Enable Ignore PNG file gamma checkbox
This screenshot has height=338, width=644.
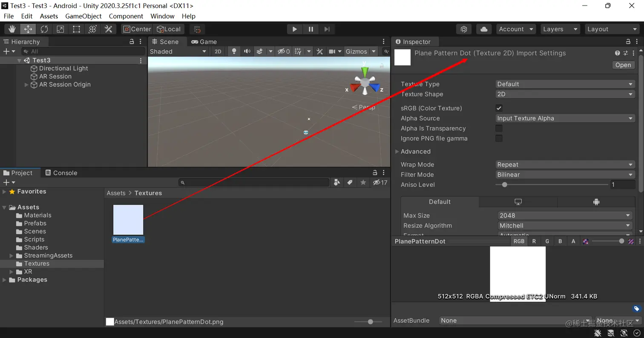[499, 138]
